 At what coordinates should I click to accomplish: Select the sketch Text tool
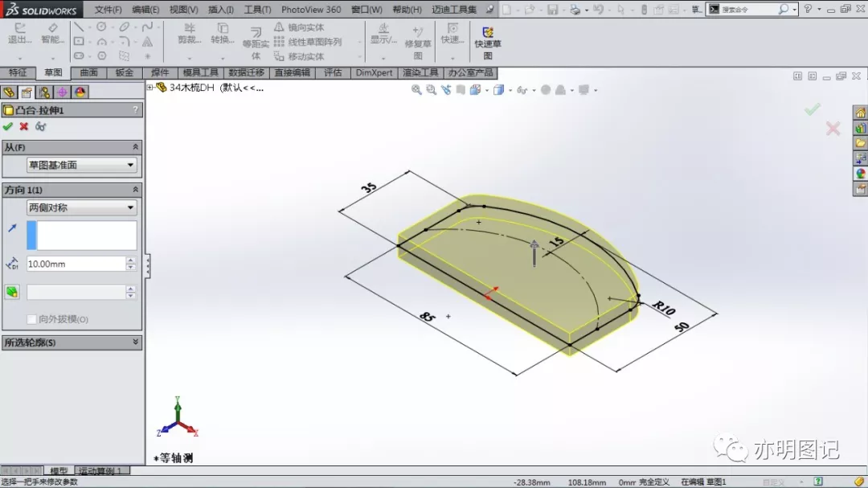click(147, 42)
